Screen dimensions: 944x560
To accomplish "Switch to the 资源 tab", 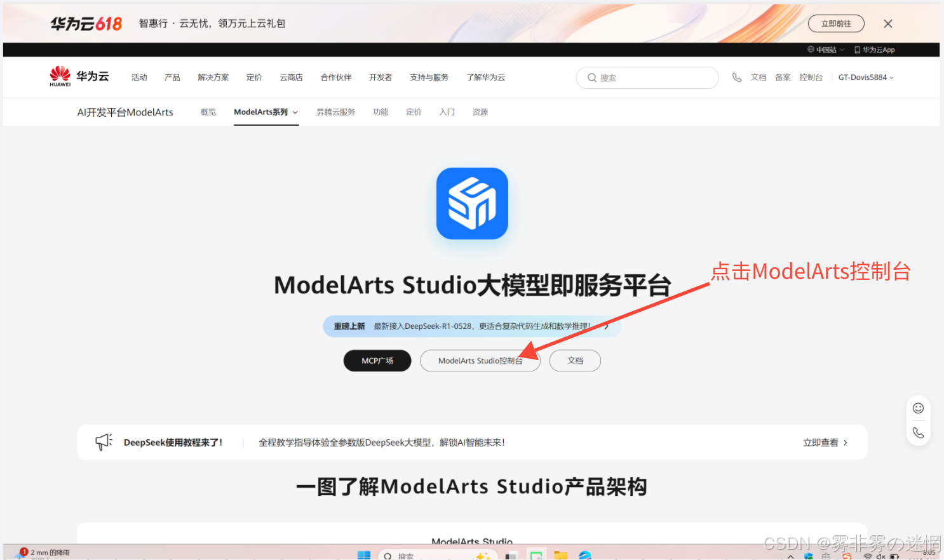I will pyautogui.click(x=480, y=112).
